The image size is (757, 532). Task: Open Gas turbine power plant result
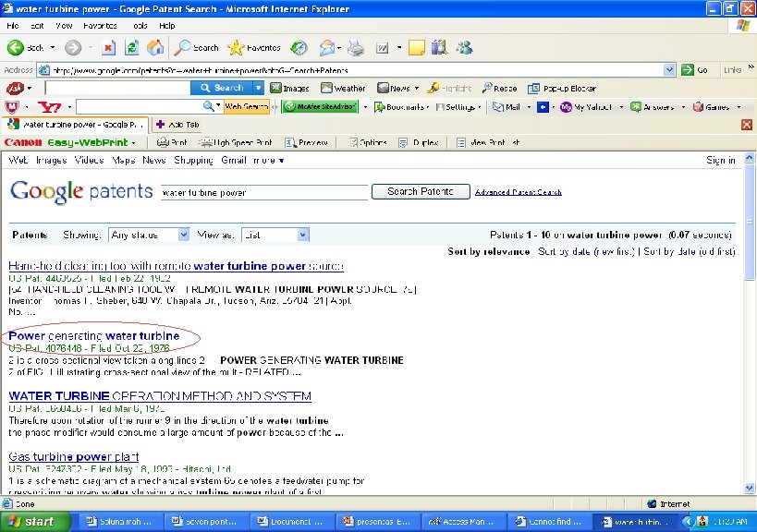[74, 456]
